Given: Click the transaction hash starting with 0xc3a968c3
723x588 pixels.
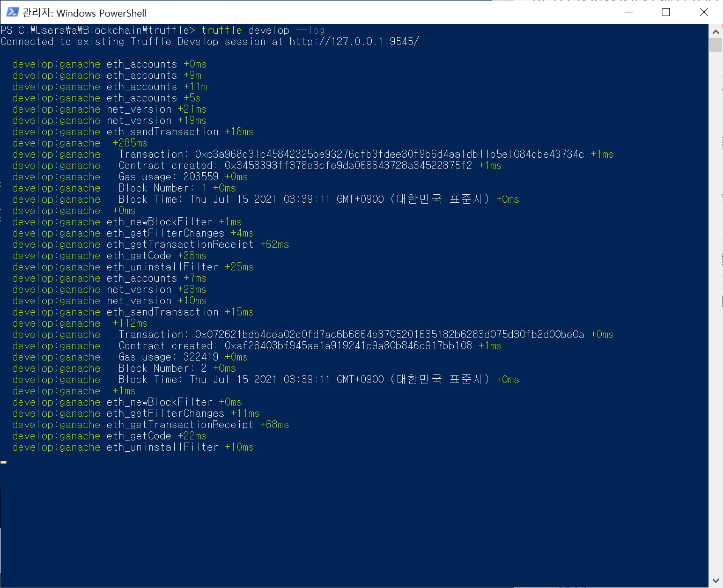Looking at the screenshot, I should (389, 154).
